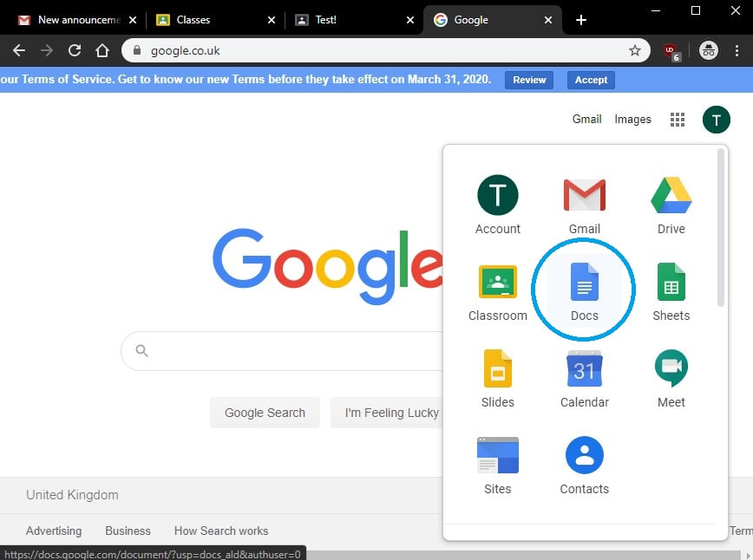Open the Google Account settings
This screenshot has width=753, height=560.
tap(497, 204)
